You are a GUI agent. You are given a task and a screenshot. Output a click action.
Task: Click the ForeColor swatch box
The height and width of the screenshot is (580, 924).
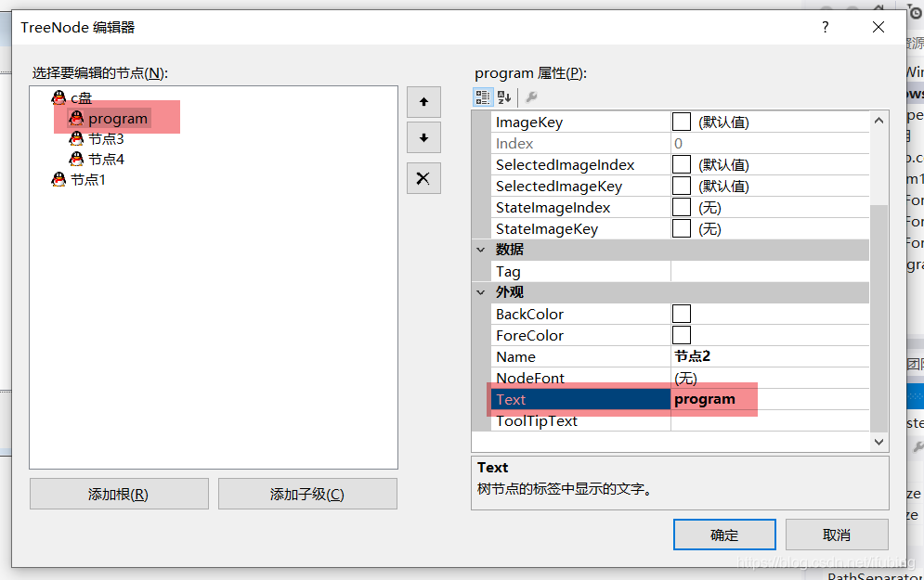click(x=681, y=335)
